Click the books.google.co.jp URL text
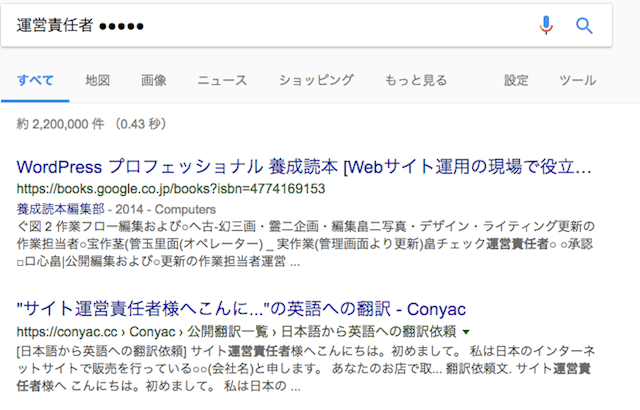This screenshot has width=640, height=410. pos(171,189)
